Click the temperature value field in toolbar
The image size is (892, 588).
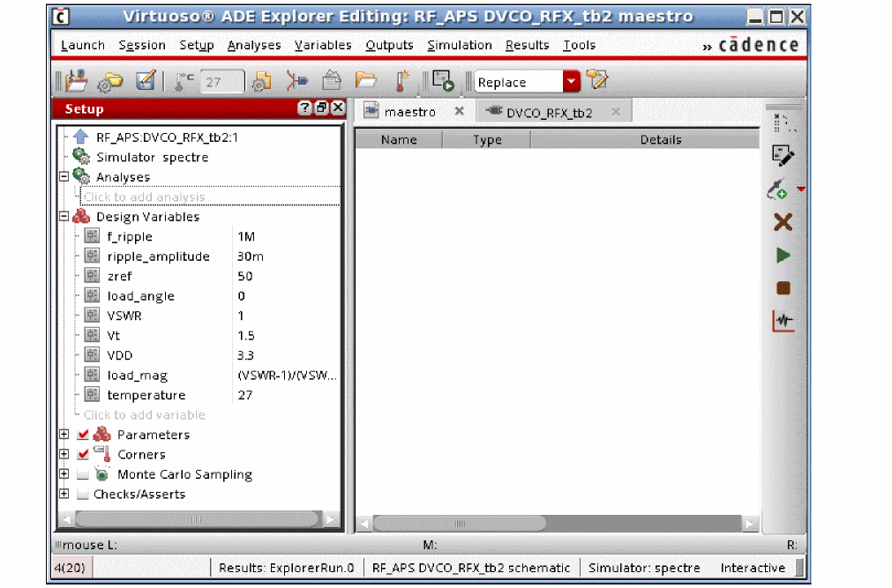coord(221,82)
